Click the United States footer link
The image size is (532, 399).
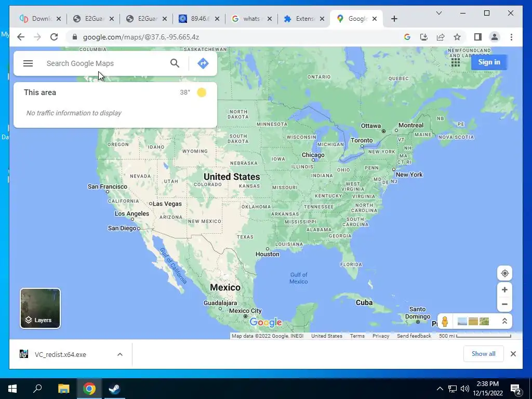click(327, 336)
